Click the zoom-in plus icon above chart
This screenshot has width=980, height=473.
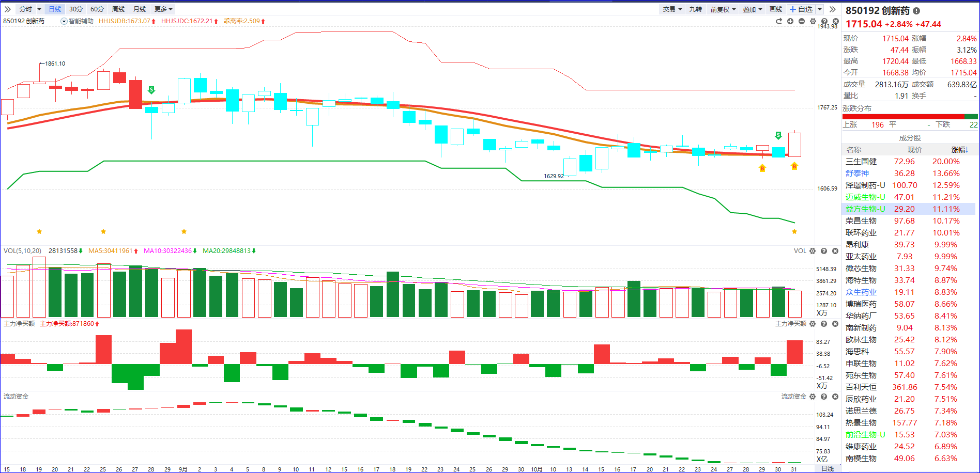click(790, 21)
